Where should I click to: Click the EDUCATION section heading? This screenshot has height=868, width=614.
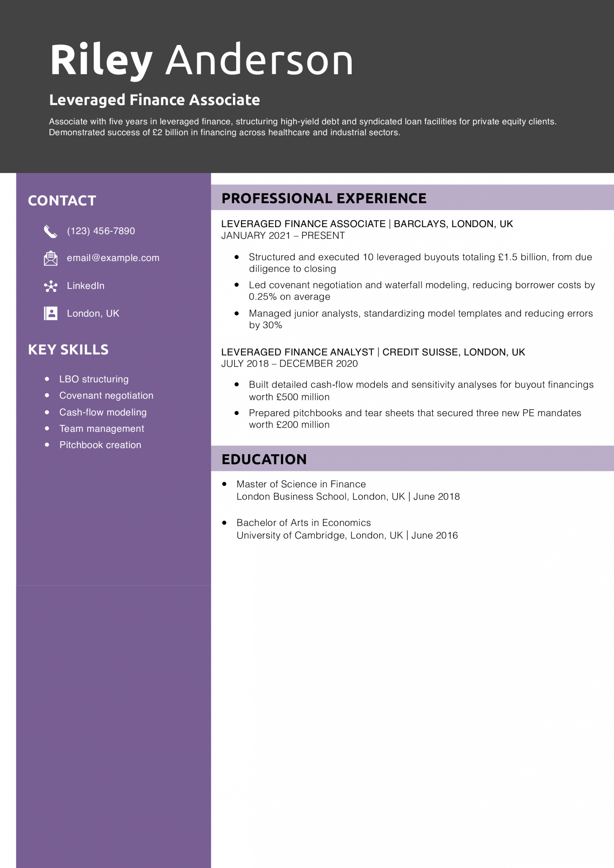(x=264, y=459)
